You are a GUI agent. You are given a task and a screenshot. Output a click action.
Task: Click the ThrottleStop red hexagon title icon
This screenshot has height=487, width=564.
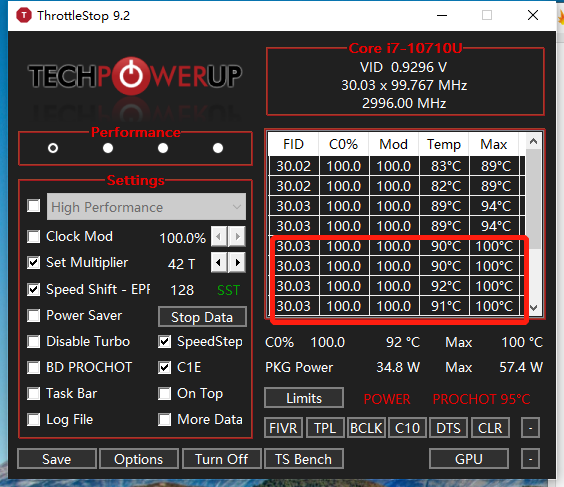pos(24,15)
